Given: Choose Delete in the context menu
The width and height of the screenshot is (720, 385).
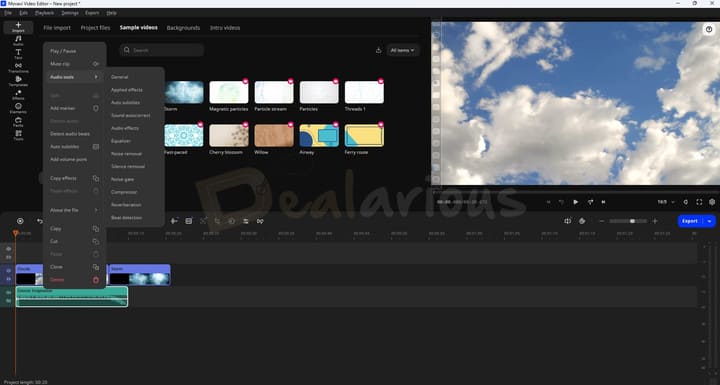Looking at the screenshot, I should pos(73,279).
